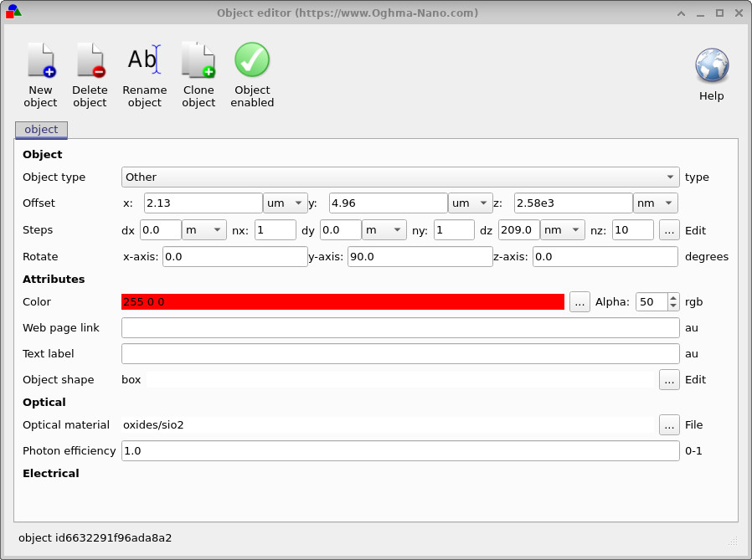
Task: Click the Steps edit ellipsis button
Action: coord(669,230)
